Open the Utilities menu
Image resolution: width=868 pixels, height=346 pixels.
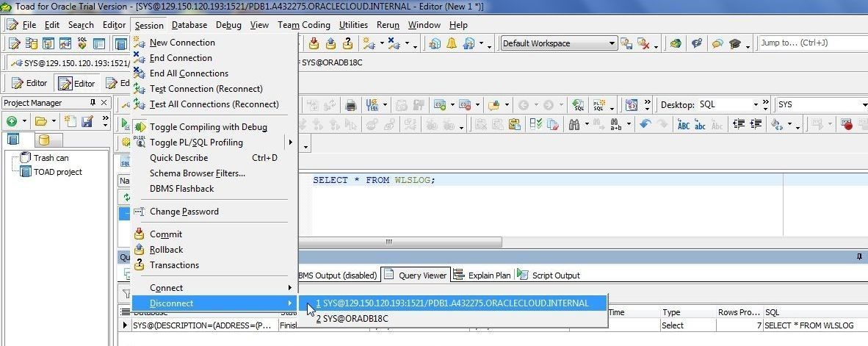[353, 25]
